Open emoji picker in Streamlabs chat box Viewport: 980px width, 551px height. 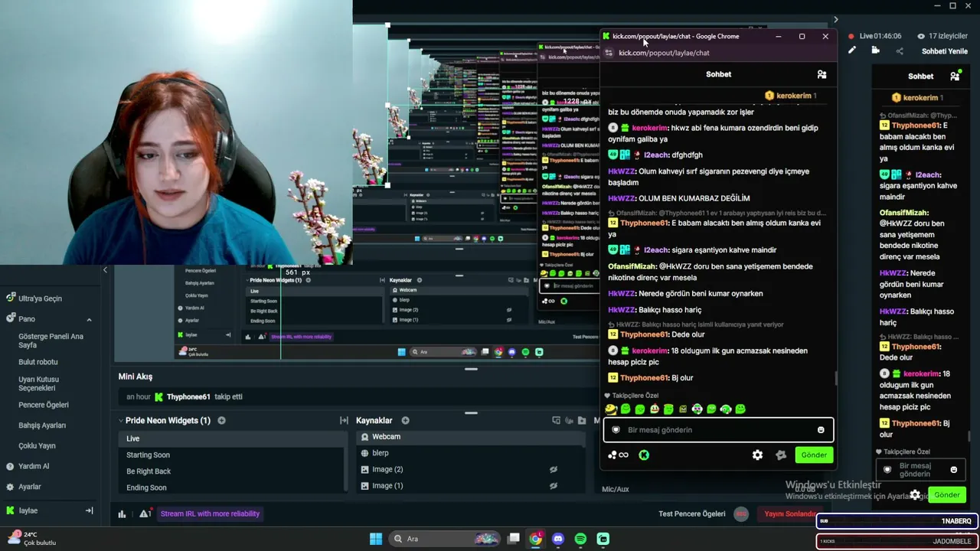(953, 470)
